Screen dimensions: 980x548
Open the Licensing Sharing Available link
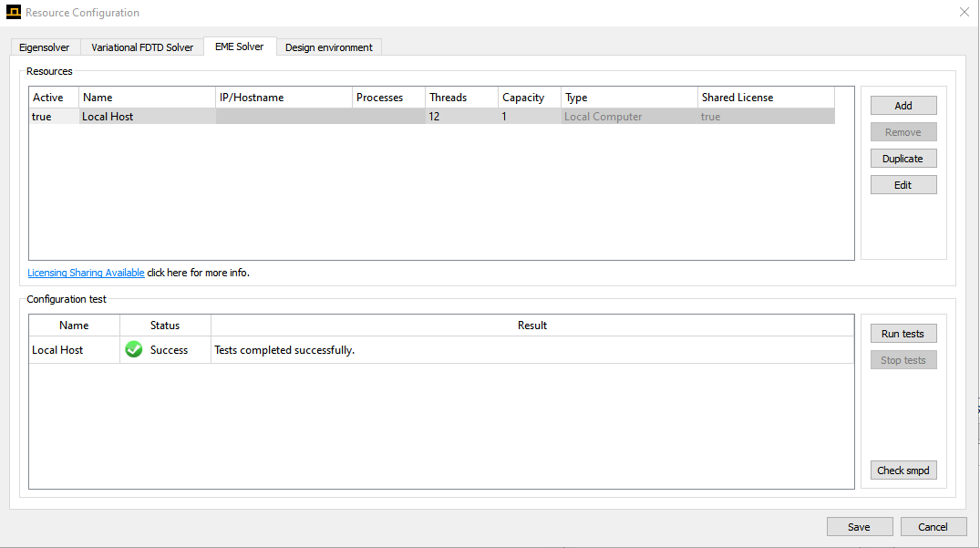(x=86, y=273)
